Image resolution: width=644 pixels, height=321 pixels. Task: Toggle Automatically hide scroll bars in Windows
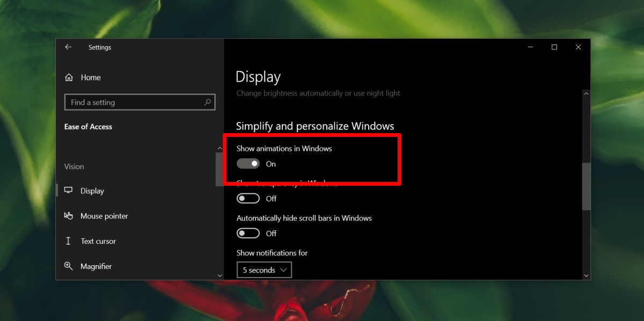248,233
